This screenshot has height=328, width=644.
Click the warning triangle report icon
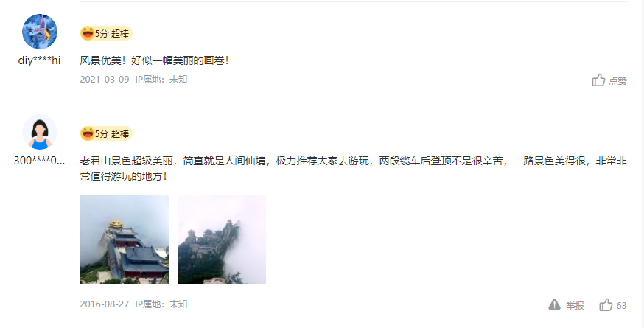tap(554, 304)
